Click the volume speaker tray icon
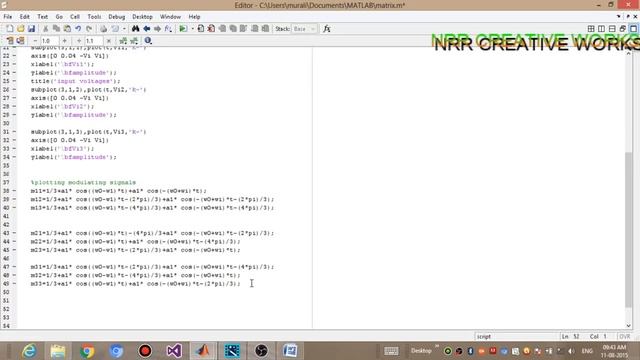The width and height of the screenshot is (640, 360). tap(571, 351)
